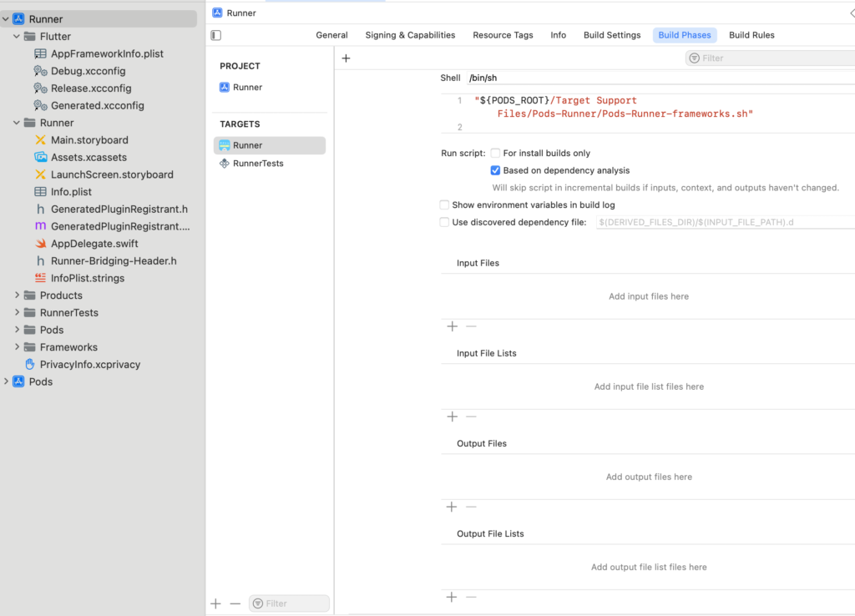The height and width of the screenshot is (616, 855).
Task: Open the Signing & Capabilities tab
Action: tap(410, 34)
